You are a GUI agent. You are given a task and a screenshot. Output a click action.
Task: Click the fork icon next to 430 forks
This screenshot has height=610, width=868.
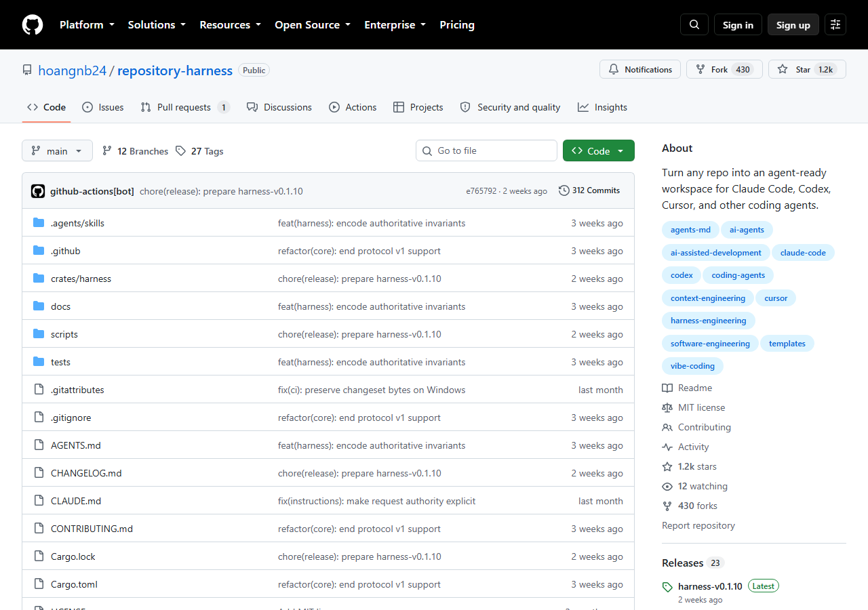(x=667, y=506)
